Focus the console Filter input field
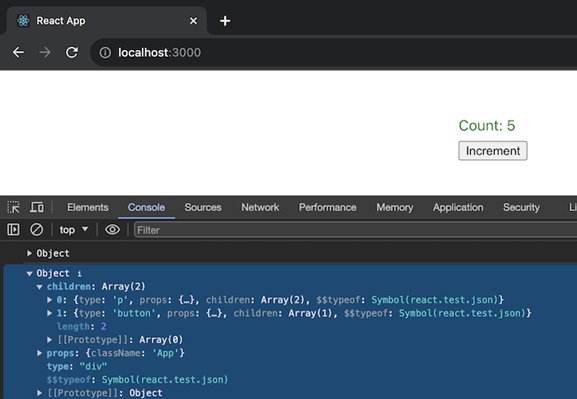 355,230
